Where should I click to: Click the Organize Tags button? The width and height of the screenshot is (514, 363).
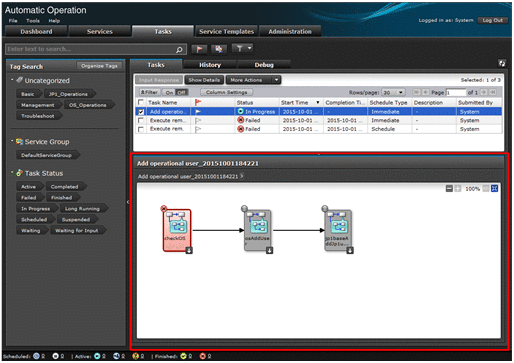pyautogui.click(x=99, y=66)
